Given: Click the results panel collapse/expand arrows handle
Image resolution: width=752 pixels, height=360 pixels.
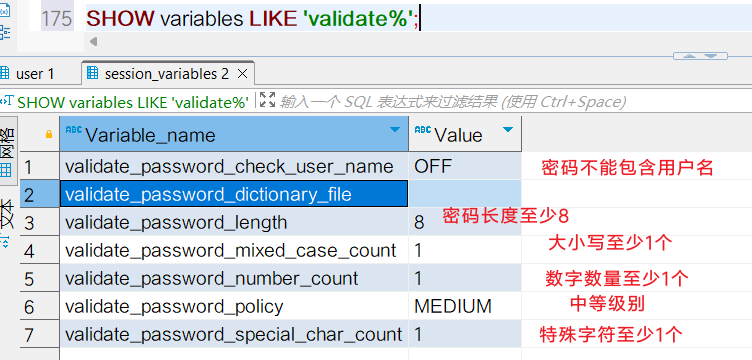Looking at the screenshot, I should (x=700, y=56).
